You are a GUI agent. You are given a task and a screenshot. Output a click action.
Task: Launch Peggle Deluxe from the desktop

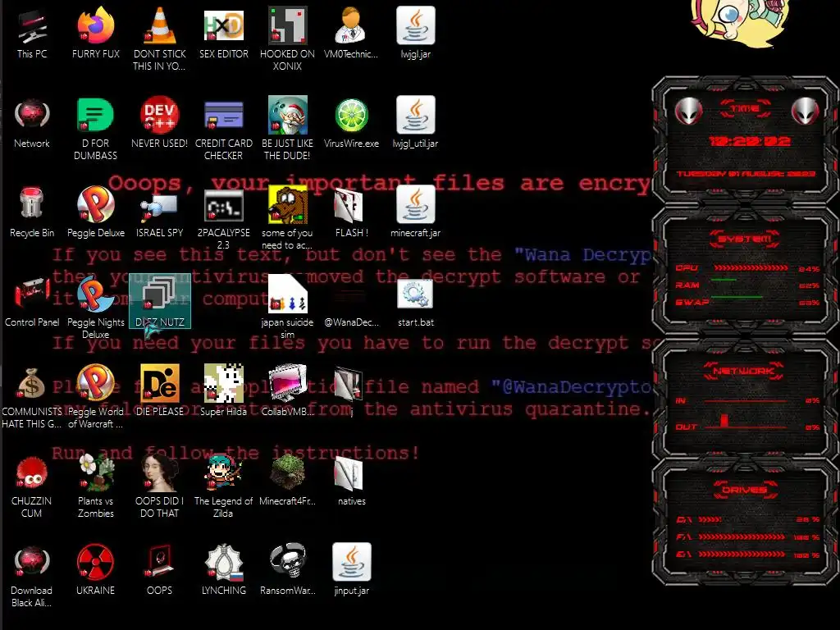pyautogui.click(x=95, y=212)
